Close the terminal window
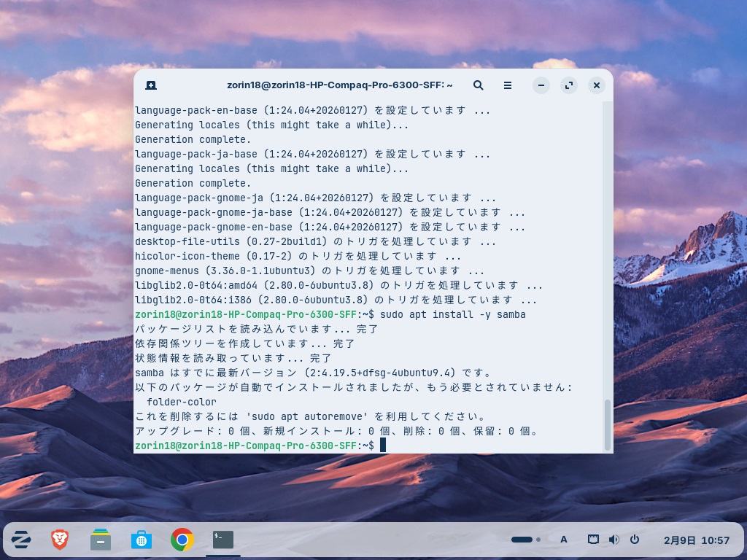The height and width of the screenshot is (560, 747). coord(597,85)
